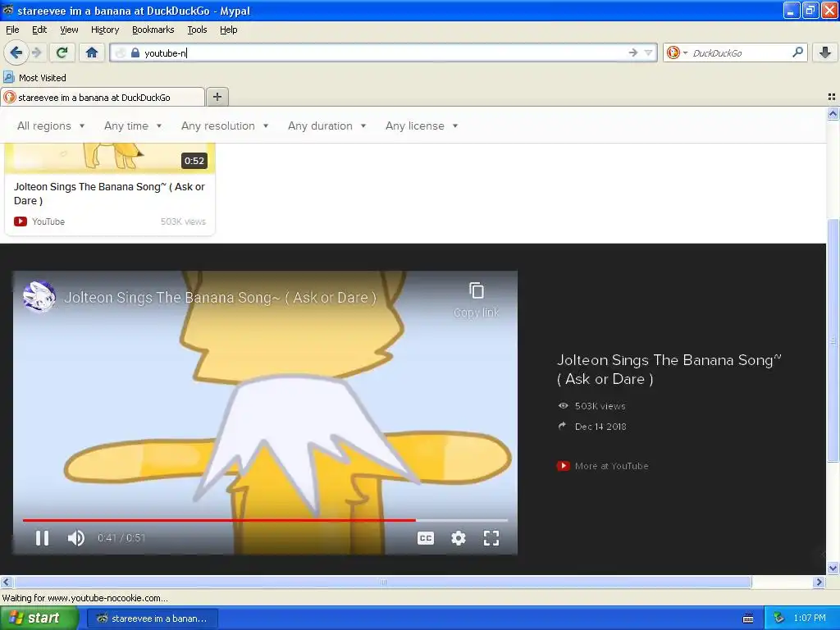Open the Home page button
The height and width of the screenshot is (630, 840).
(92, 52)
